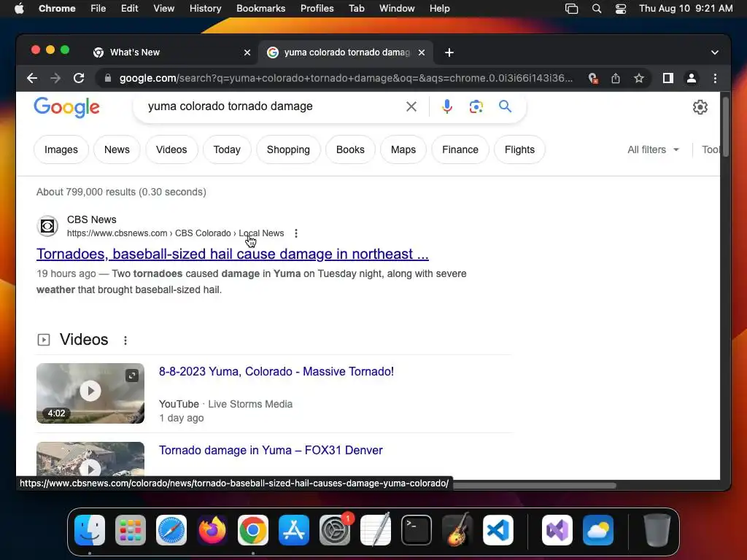Launch Safari from the Dock

click(x=171, y=530)
